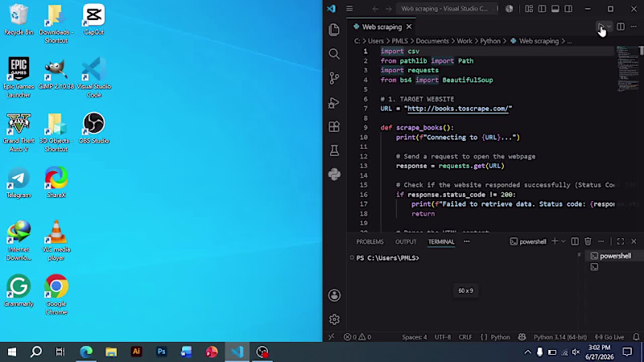Image resolution: width=644 pixels, height=362 pixels.
Task: Open the Testing flask view
Action: pos(334,150)
